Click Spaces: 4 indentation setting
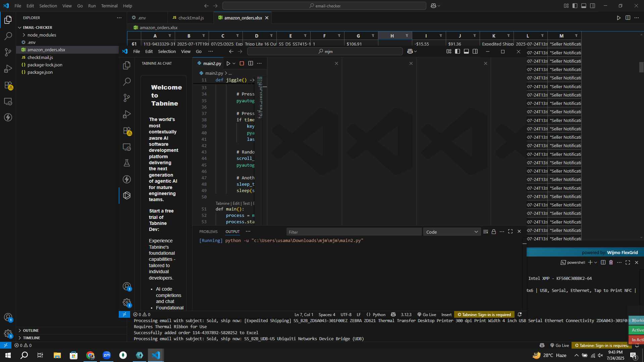644x362 pixels. (x=327, y=314)
